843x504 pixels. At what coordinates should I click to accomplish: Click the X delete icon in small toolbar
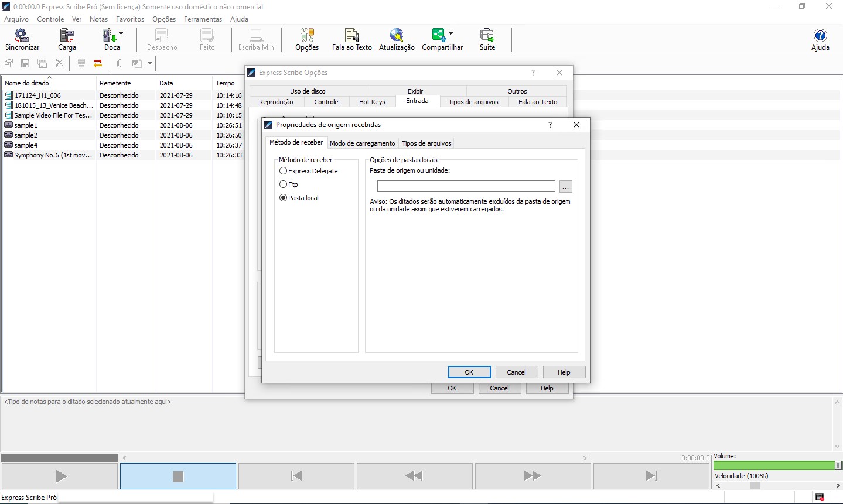[59, 63]
